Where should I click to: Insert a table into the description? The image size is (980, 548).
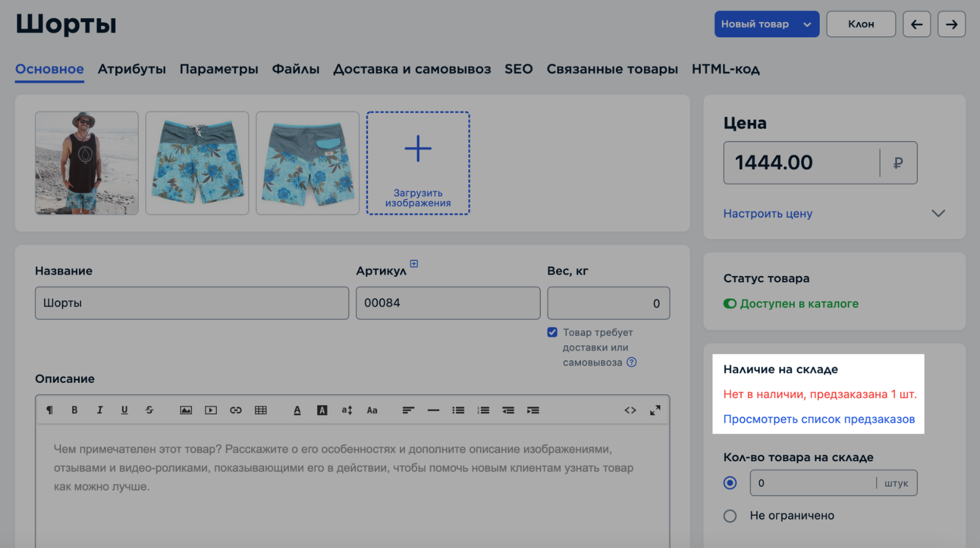pos(261,410)
